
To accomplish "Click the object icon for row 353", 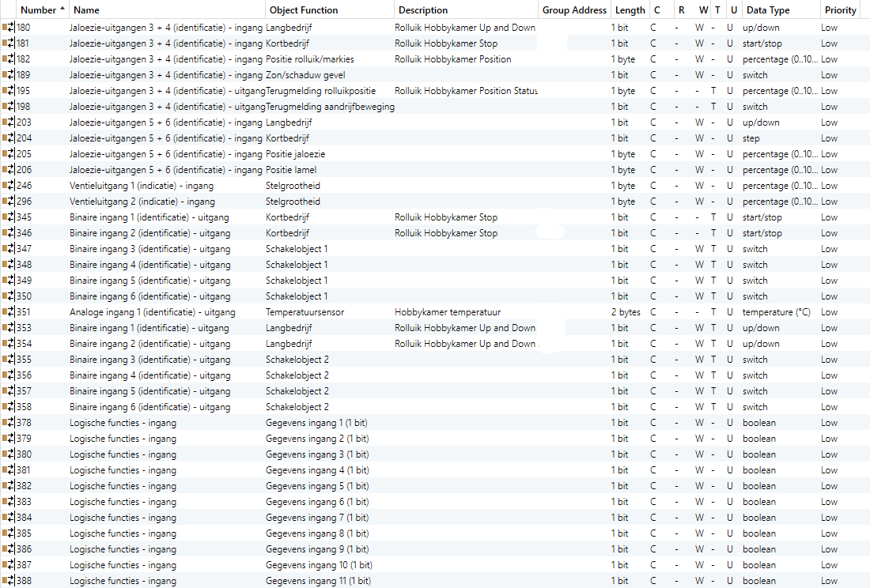I will point(9,327).
